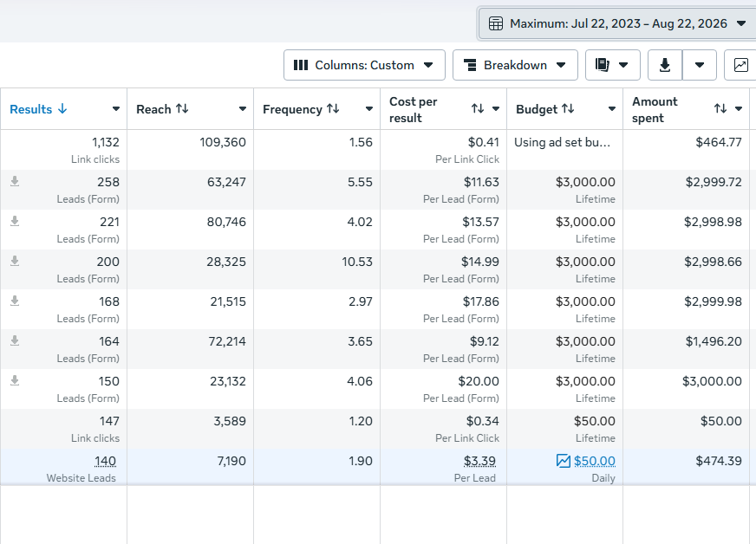This screenshot has width=756, height=544.
Task: Open Results column options caret
Action: (115, 109)
